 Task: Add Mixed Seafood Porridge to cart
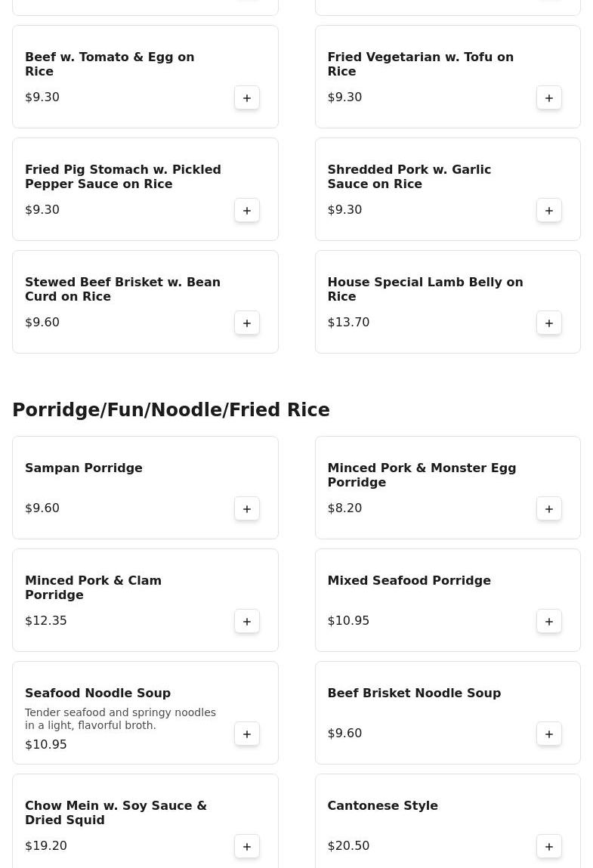(549, 621)
